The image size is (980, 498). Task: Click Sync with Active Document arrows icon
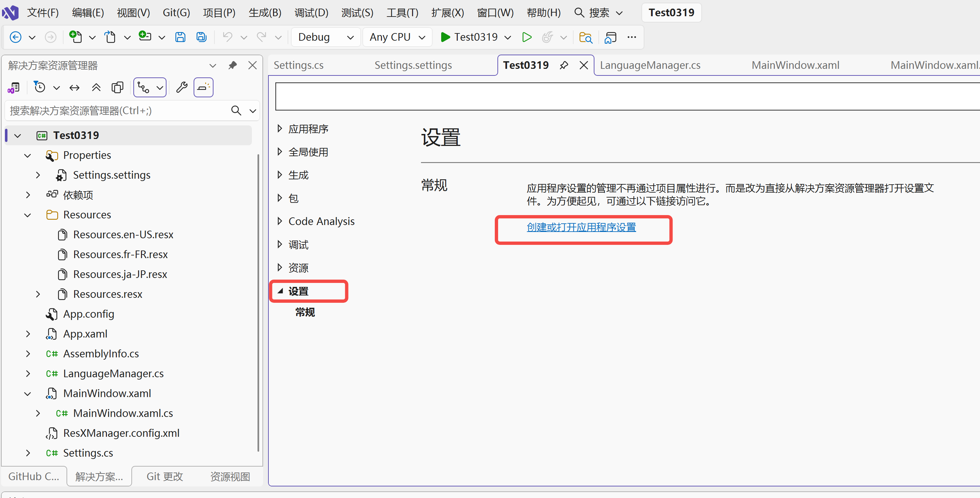74,88
